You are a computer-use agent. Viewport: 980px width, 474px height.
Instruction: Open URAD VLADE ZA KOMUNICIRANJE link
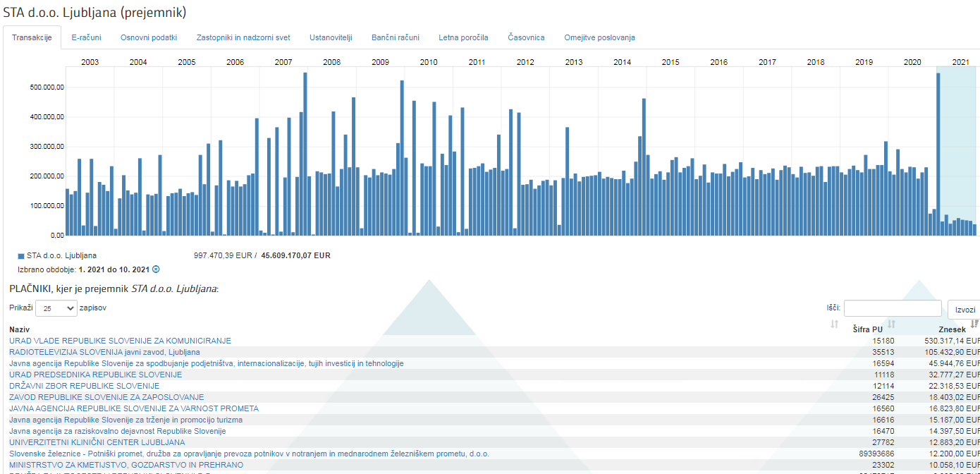coord(120,341)
